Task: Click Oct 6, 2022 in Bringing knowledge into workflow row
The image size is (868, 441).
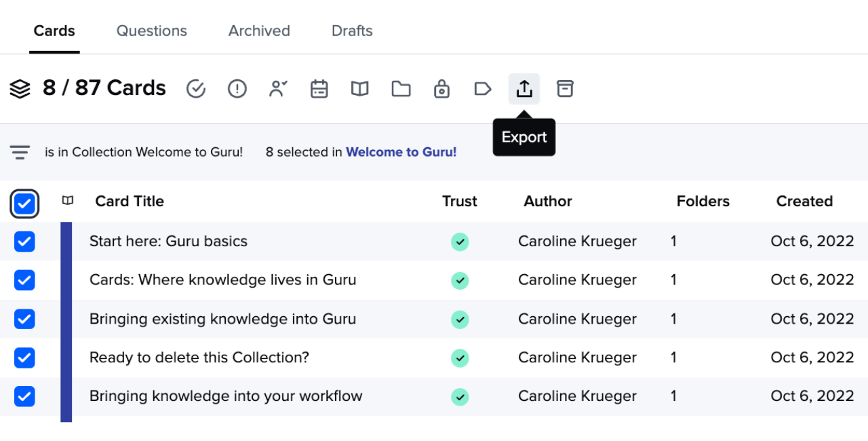Action: click(x=812, y=396)
